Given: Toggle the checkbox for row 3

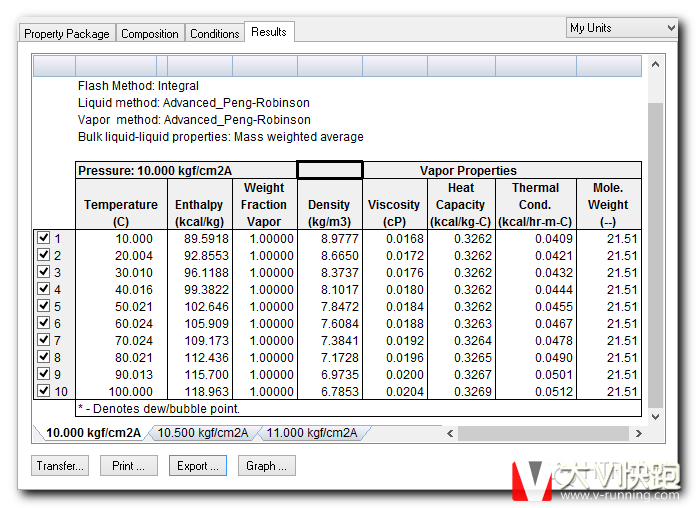Looking at the screenshot, I should [44, 271].
